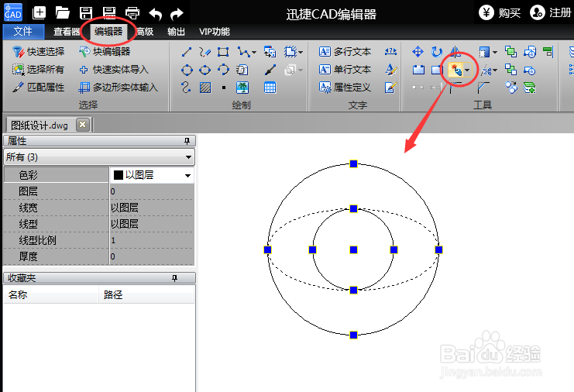Select the Line drawing tool
The height and width of the screenshot is (392, 574).
pyautogui.click(x=187, y=52)
